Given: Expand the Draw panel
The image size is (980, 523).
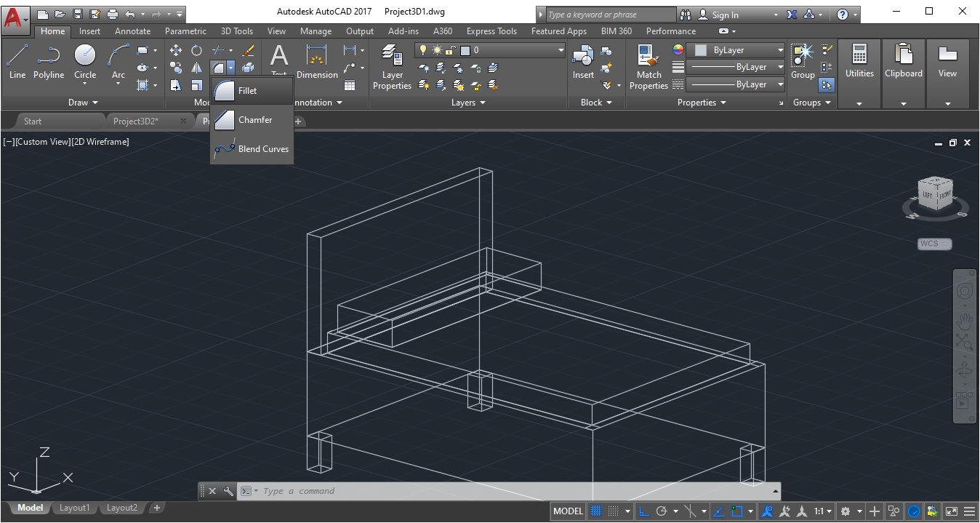Looking at the screenshot, I should pos(83,103).
